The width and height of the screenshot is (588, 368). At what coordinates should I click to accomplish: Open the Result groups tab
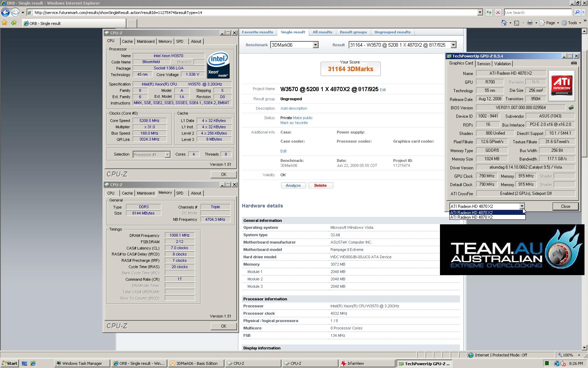[353, 32]
